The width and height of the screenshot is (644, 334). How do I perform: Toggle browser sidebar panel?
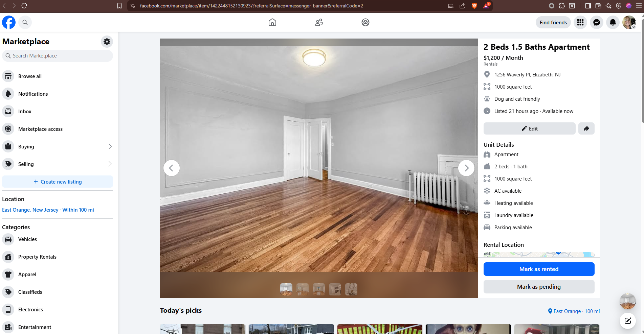[588, 6]
